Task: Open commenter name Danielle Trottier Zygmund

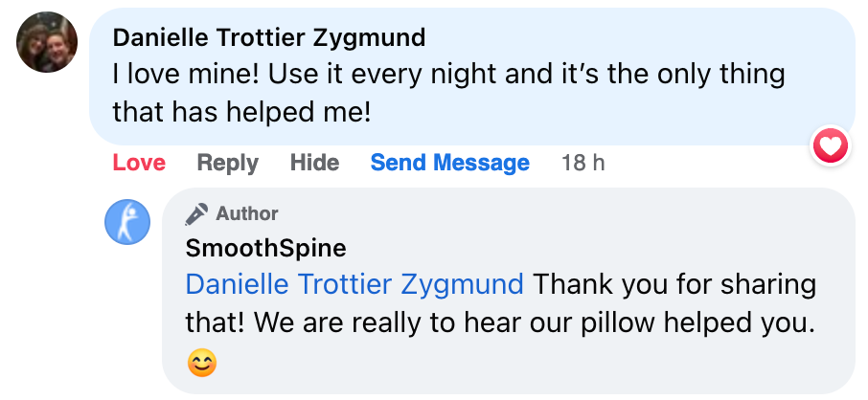Action: (x=268, y=37)
